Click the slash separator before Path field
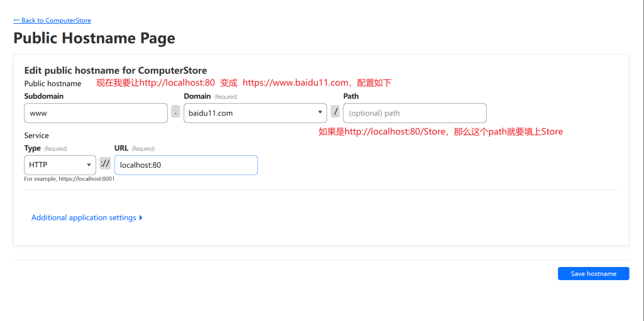Screen dimensions: 644x321 pyautogui.click(x=335, y=112)
